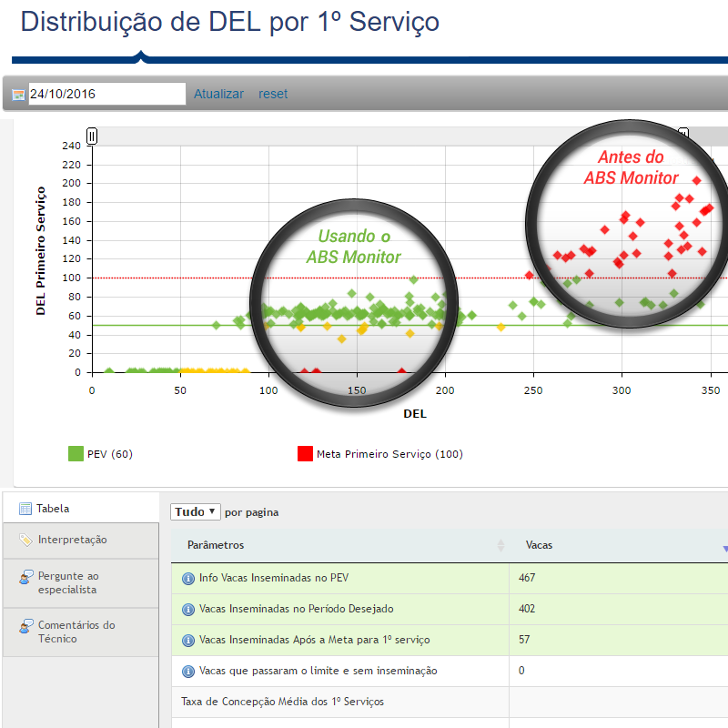Click the Meta Primeiro Serviço (100) legend label
Screen dimensions: 728x728
[390, 454]
